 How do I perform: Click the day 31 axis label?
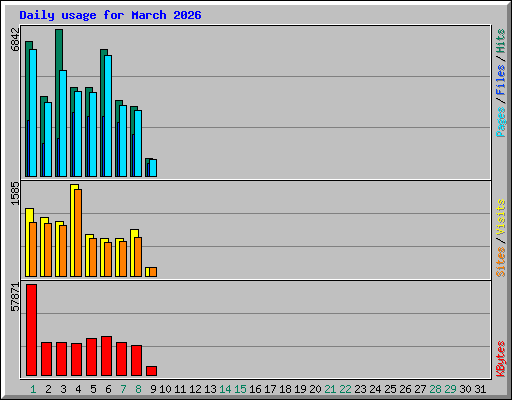coord(480,389)
